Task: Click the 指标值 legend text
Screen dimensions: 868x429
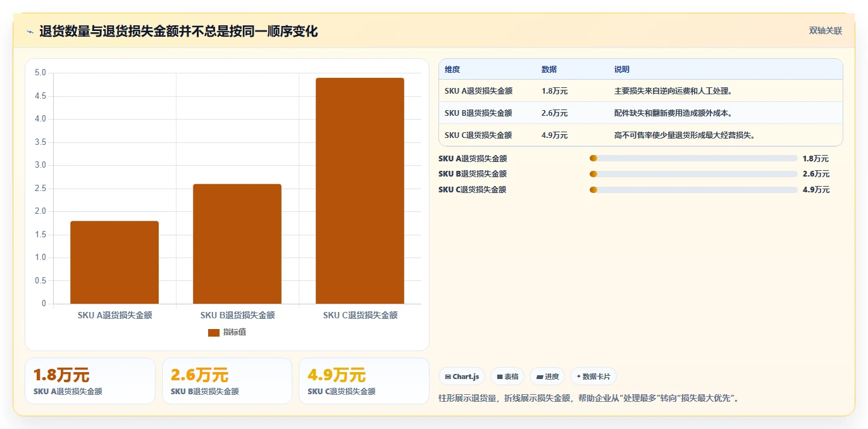Action: [x=234, y=332]
